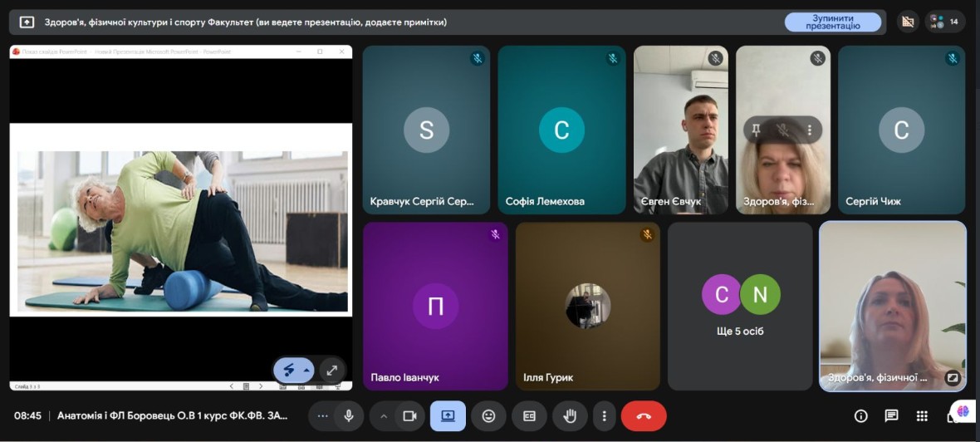Viewport: 980px width, 442px height.
Task: Select Павло Іванчук's participant tile
Action: click(x=435, y=306)
